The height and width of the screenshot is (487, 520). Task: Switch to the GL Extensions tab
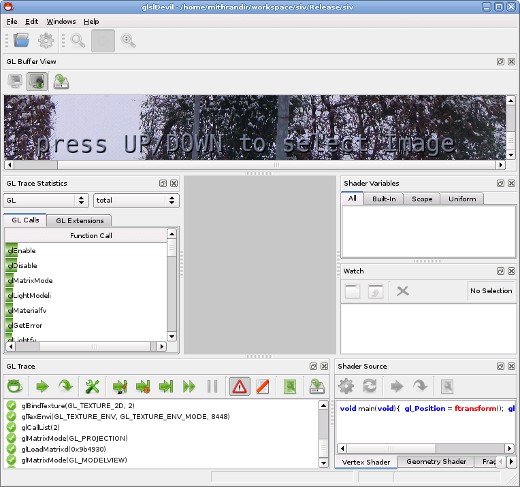(x=79, y=221)
